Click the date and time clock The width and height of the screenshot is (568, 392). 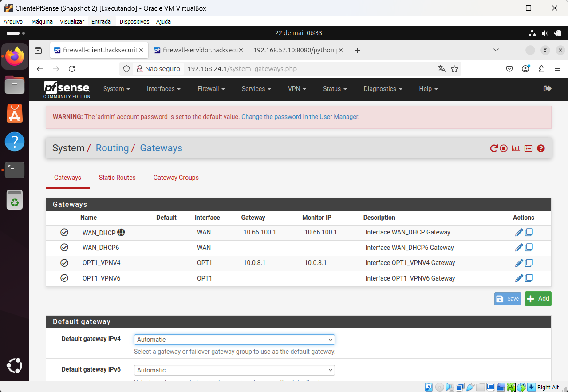(299, 33)
